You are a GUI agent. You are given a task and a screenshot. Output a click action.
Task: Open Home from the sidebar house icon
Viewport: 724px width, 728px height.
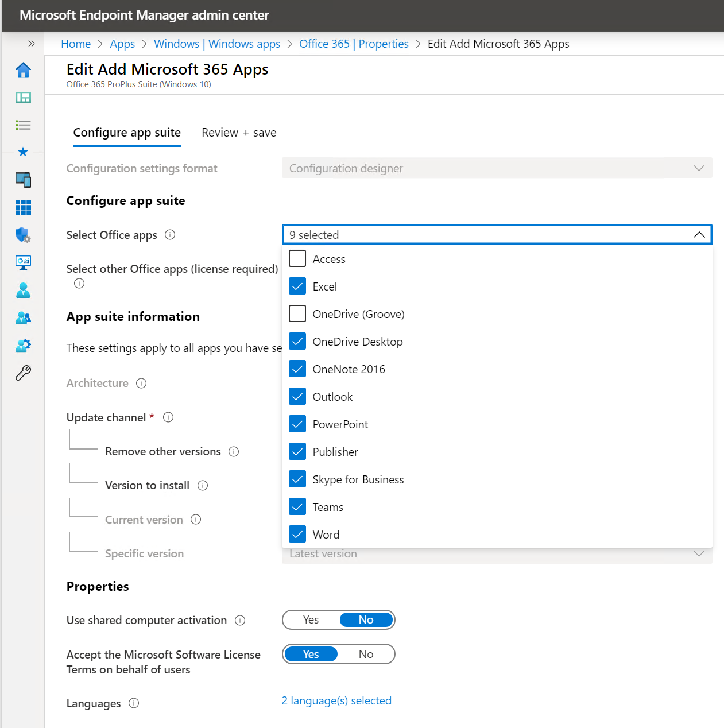click(23, 70)
